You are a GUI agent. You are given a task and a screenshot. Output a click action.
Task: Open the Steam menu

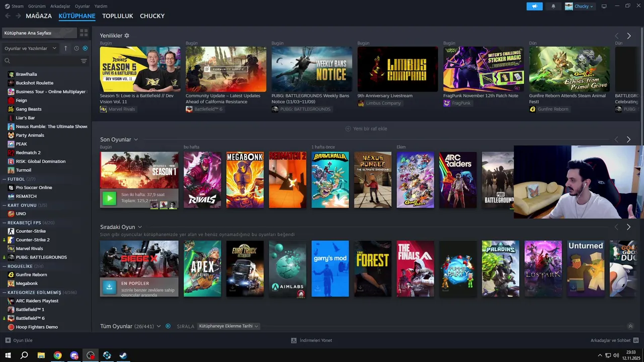[x=14, y=6]
